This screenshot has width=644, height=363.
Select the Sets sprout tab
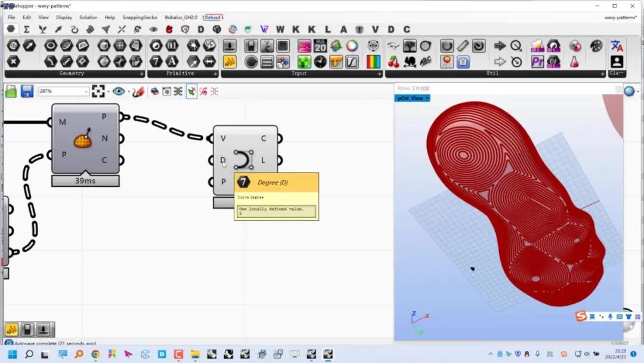point(42,29)
